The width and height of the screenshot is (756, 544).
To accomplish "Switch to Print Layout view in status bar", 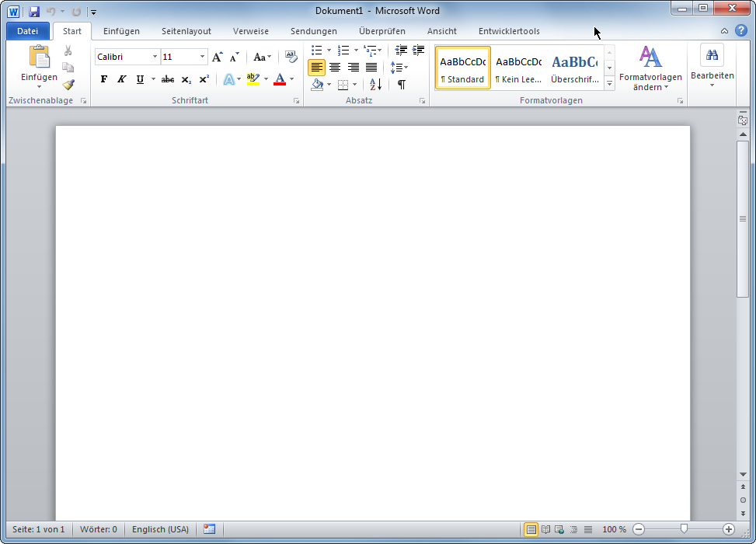I will pyautogui.click(x=531, y=529).
